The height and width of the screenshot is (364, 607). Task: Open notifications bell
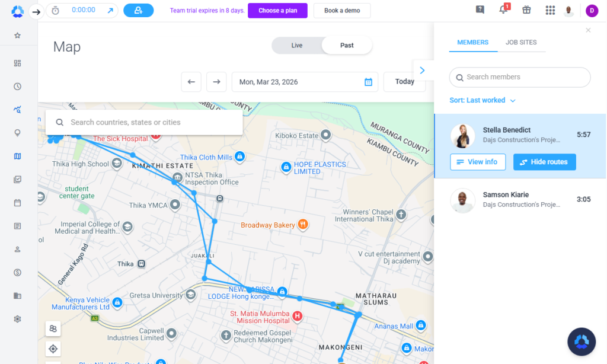pyautogui.click(x=503, y=9)
